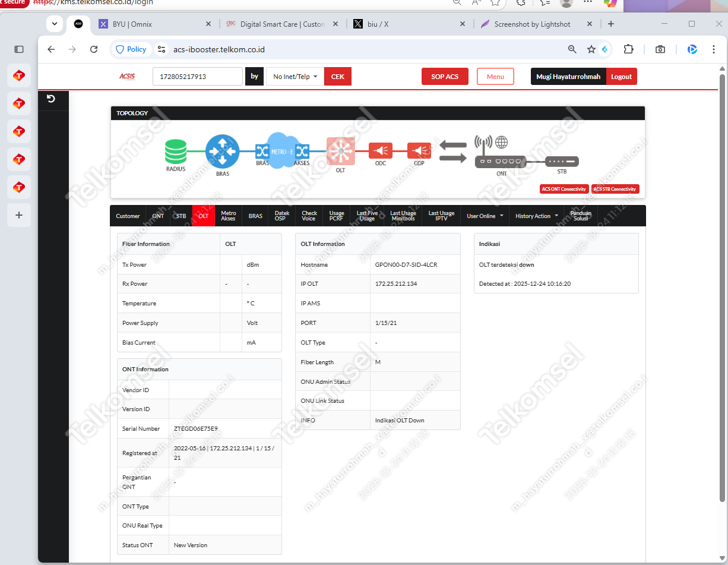Click the undo arrow icon in black sidebar
The image size is (728, 565).
click(x=51, y=99)
